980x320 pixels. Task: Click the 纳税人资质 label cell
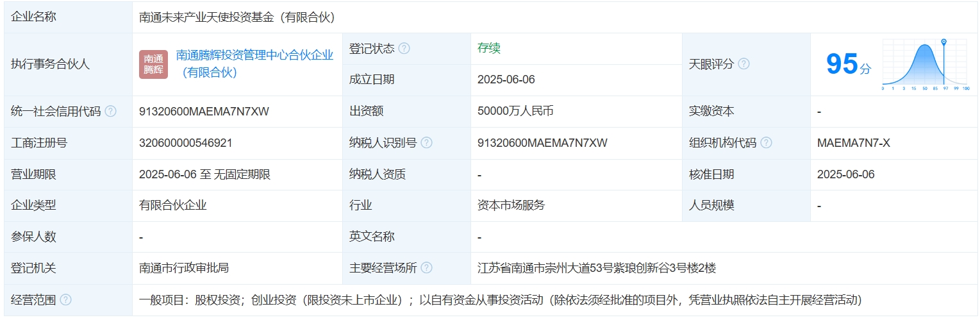(x=406, y=174)
